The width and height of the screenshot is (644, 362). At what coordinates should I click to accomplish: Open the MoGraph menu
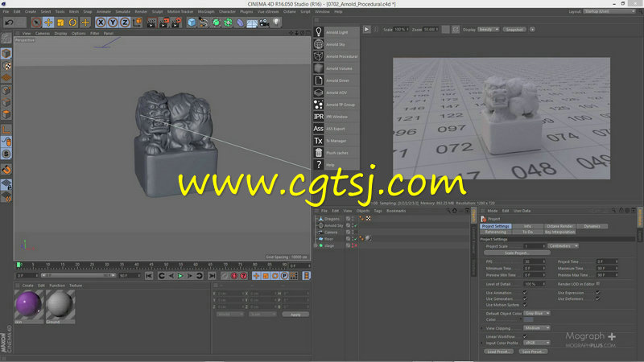pos(206,11)
